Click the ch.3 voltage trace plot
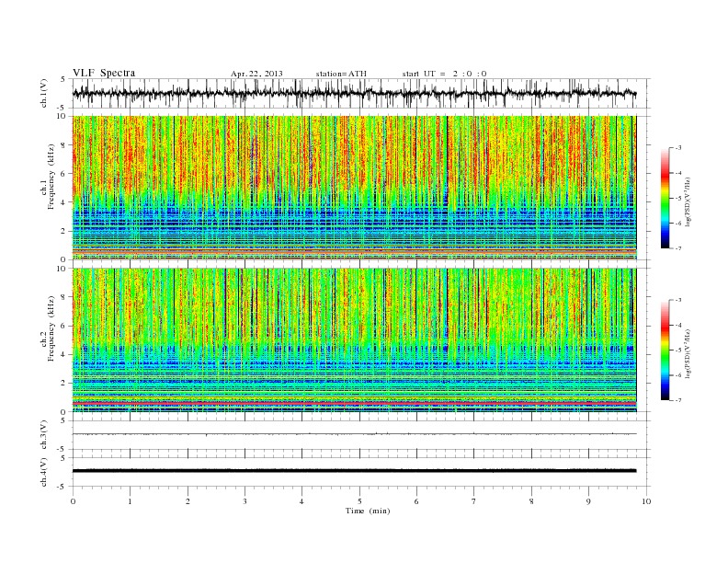The height and width of the screenshot is (563, 728). tap(354, 434)
